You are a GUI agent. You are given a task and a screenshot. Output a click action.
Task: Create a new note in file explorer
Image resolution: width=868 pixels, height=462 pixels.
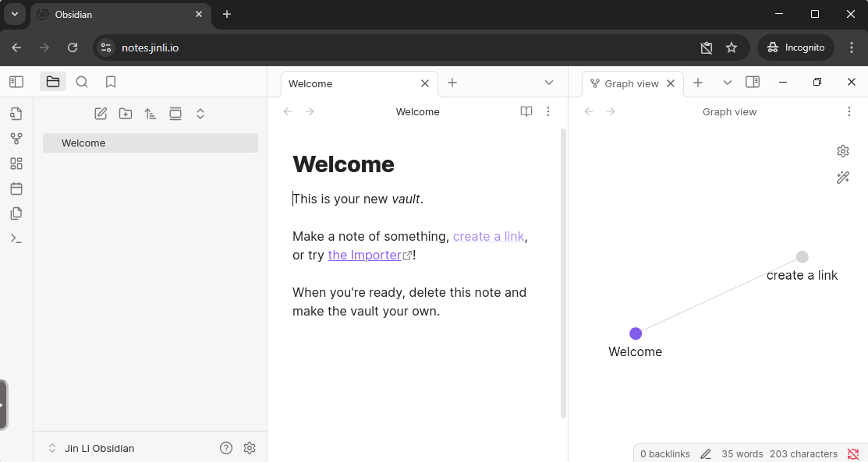[x=101, y=114]
